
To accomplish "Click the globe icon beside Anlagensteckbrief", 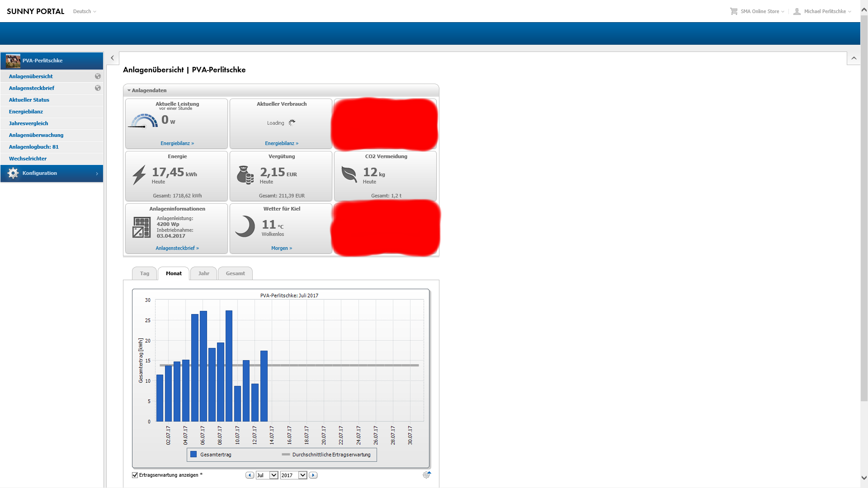I will tap(98, 88).
